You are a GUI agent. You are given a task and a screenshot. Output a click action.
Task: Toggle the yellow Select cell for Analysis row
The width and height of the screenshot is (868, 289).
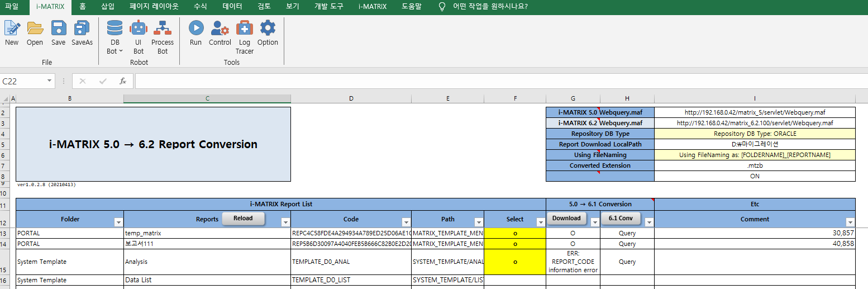pos(514,262)
